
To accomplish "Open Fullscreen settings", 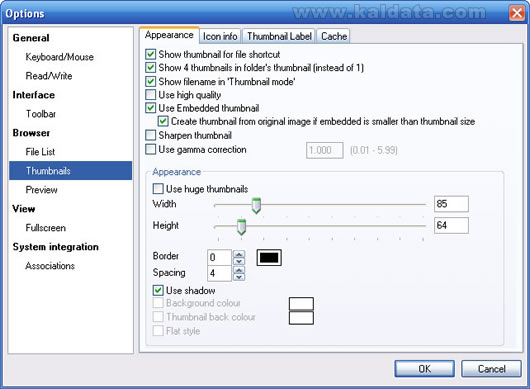I will [45, 228].
